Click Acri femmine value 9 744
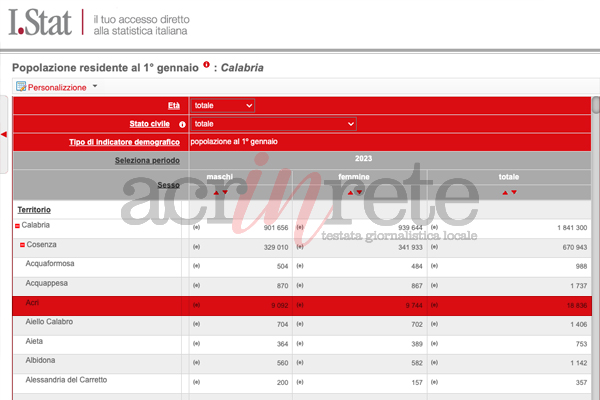 point(414,305)
